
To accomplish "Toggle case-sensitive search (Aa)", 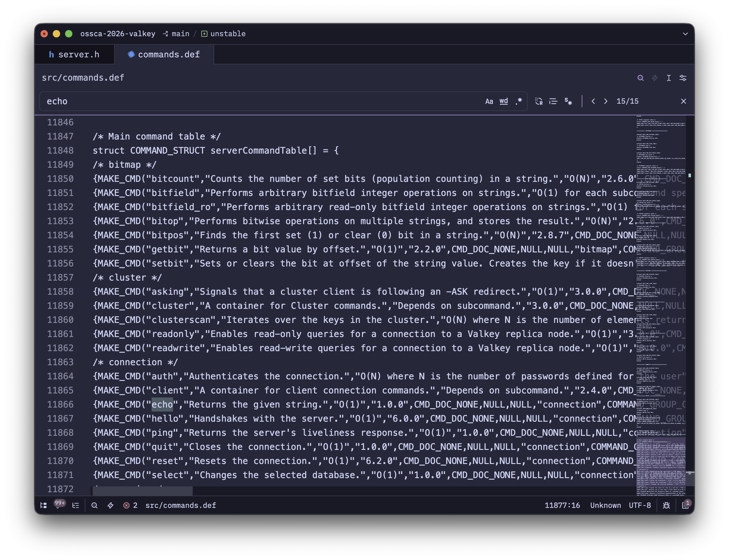I will coord(489,101).
